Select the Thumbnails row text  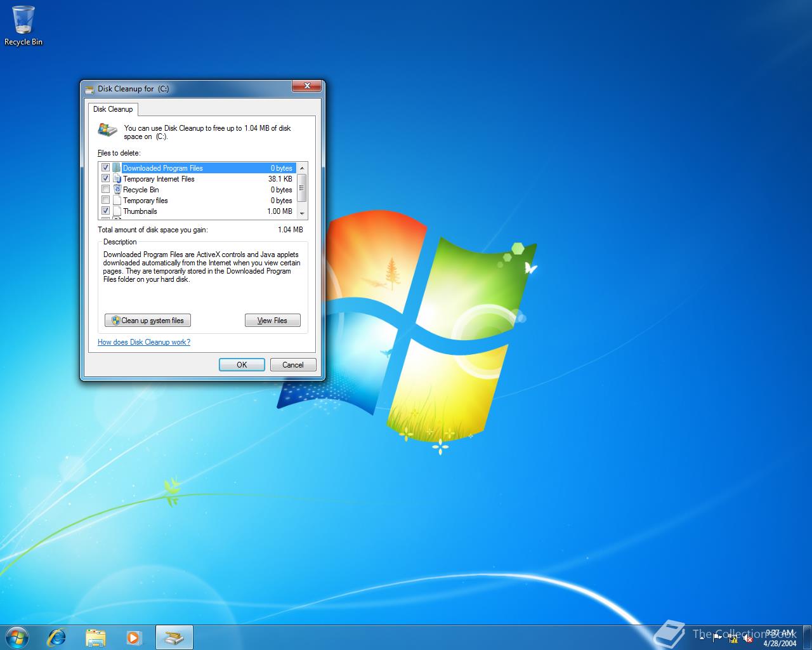[140, 211]
